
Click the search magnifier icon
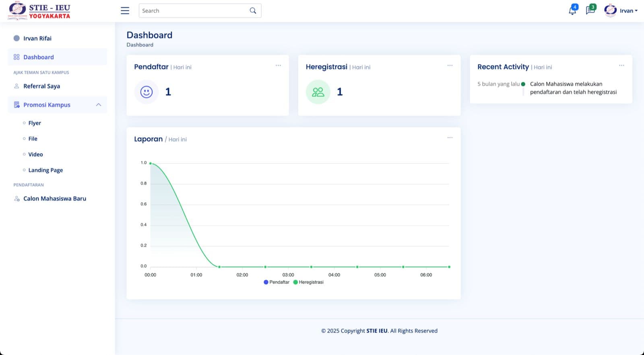pos(253,11)
